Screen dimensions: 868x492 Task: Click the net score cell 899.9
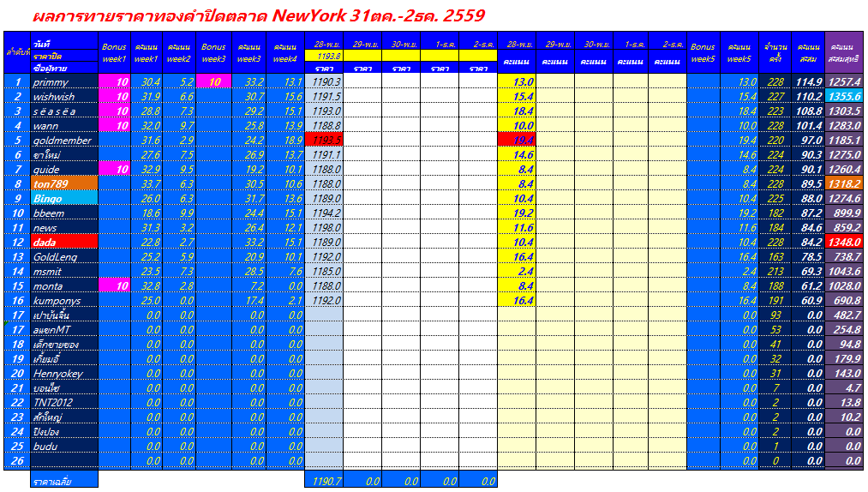pos(844,213)
